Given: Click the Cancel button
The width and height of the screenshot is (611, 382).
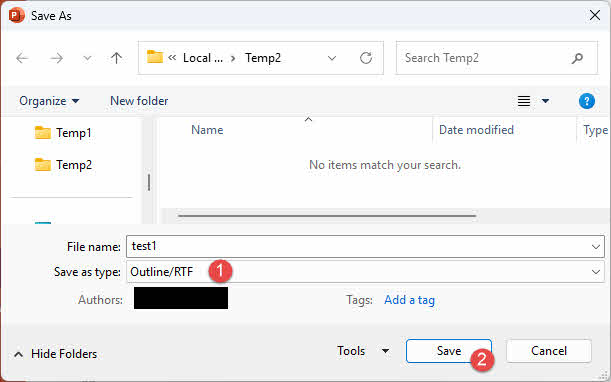Looking at the screenshot, I should pos(549,351).
